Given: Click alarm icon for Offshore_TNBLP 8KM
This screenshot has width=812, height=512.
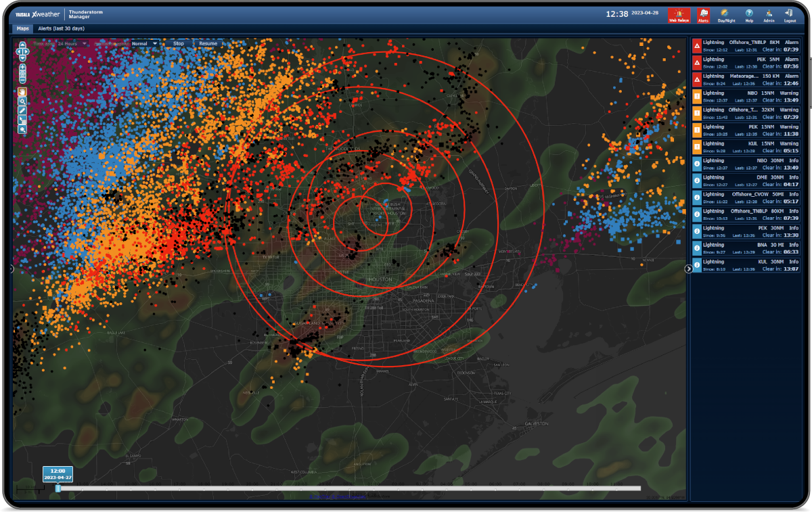Looking at the screenshot, I should click(x=696, y=46).
